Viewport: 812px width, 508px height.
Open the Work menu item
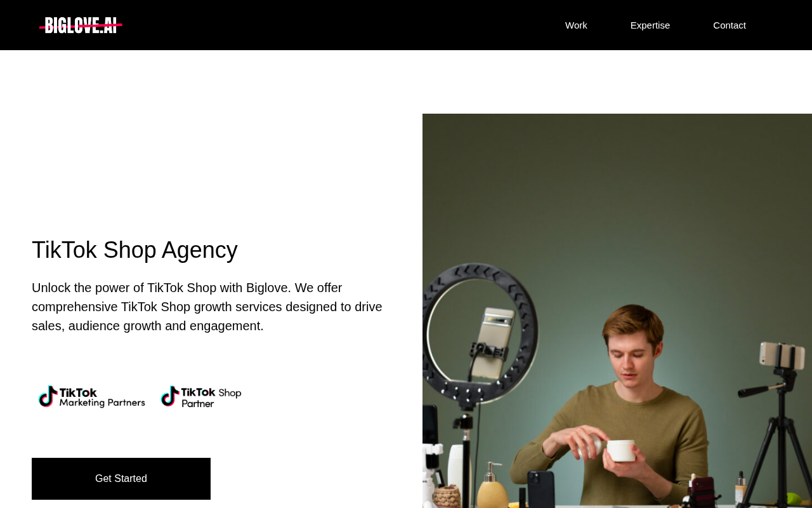coord(576,25)
